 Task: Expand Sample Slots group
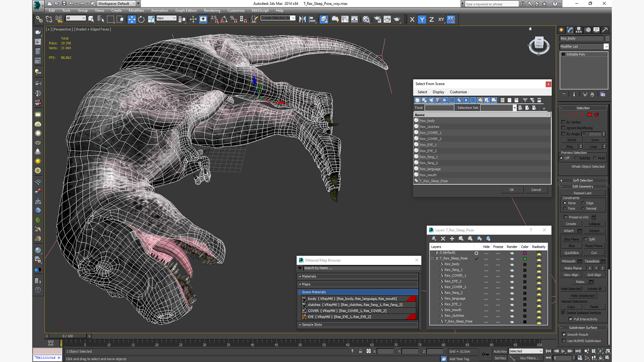coord(358,325)
